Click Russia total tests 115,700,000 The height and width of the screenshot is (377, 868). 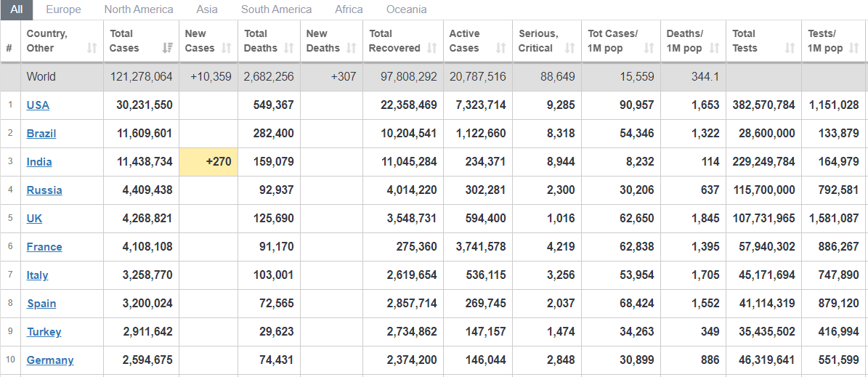click(763, 190)
